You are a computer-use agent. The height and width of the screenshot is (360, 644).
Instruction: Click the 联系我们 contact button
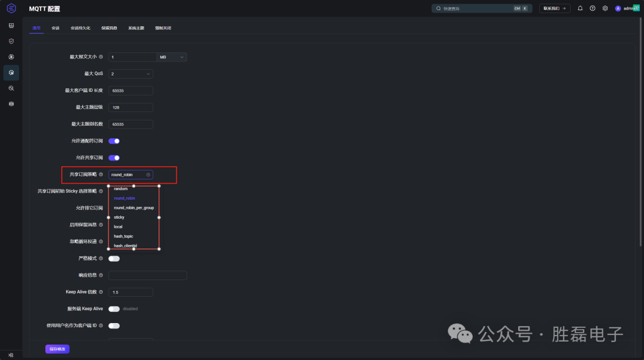click(555, 8)
